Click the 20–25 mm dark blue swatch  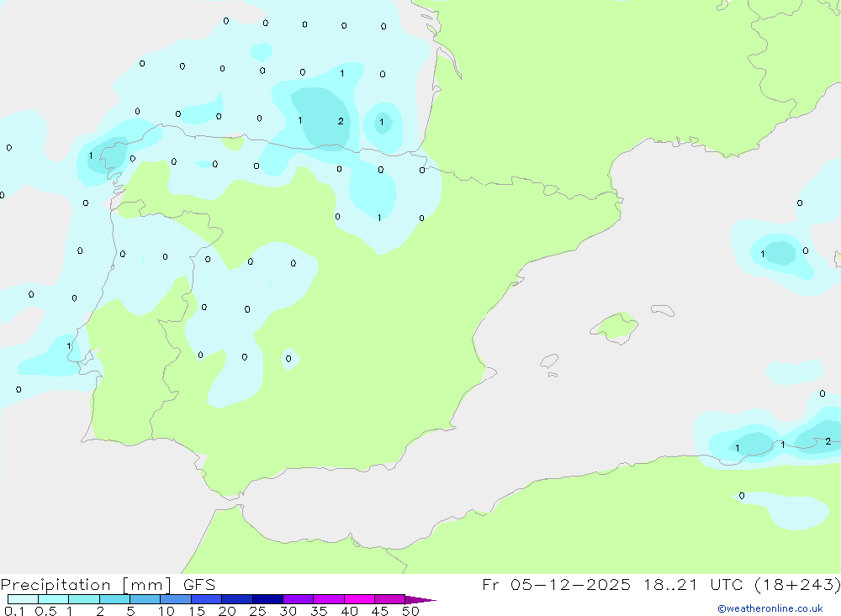point(237,599)
